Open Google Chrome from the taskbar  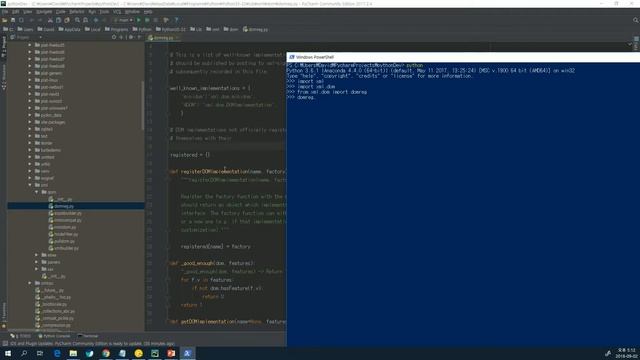pos(106,353)
